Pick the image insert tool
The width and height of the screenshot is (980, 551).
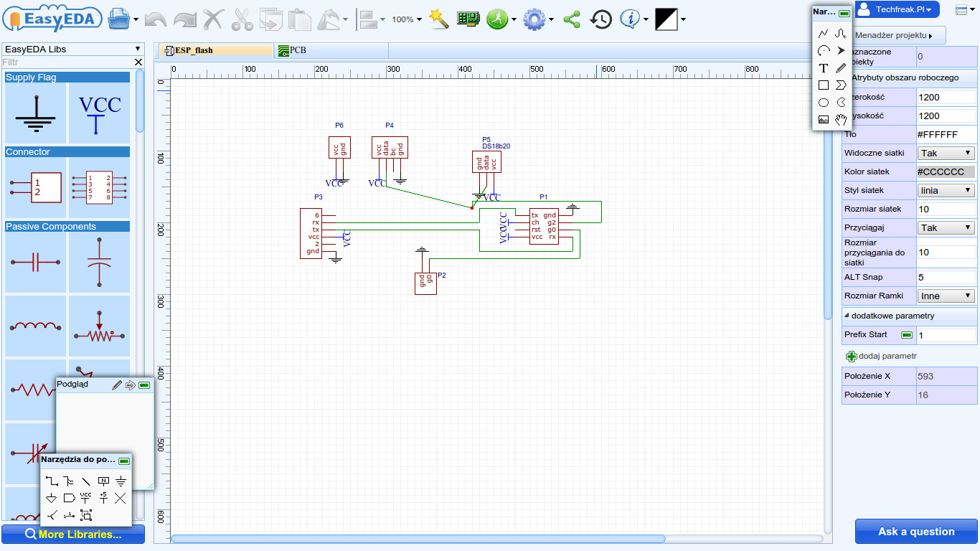coord(824,120)
